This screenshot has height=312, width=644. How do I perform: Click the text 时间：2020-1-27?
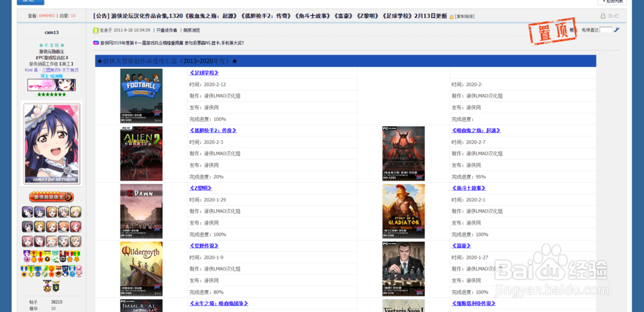pyautogui.click(x=470, y=257)
